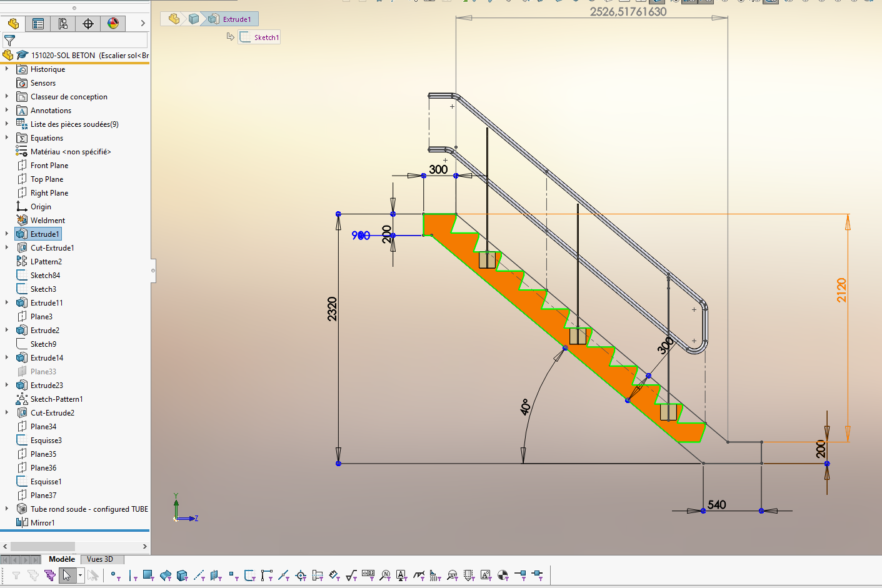Select the Weldment feature
The height and width of the screenshot is (588, 882).
(x=48, y=221)
